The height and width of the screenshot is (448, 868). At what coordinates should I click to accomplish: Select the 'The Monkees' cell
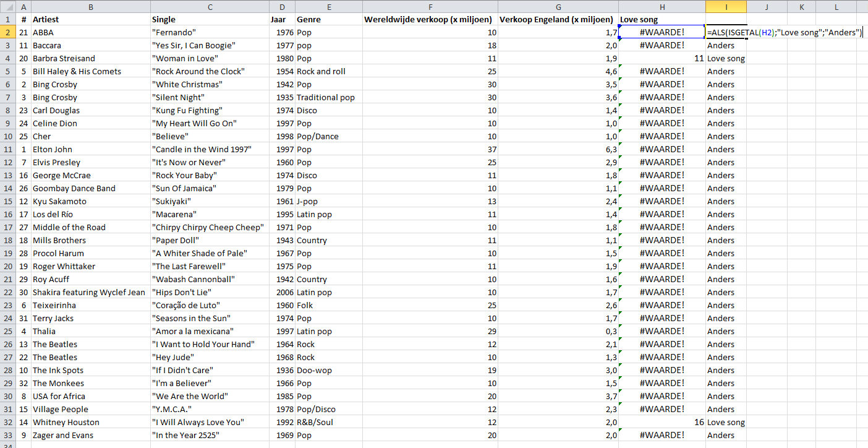coord(90,383)
